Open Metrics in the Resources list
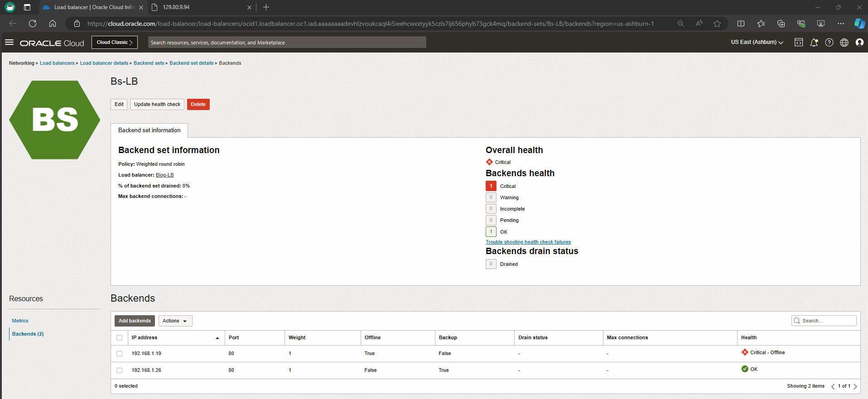Image resolution: width=868 pixels, height=399 pixels. 20,321
